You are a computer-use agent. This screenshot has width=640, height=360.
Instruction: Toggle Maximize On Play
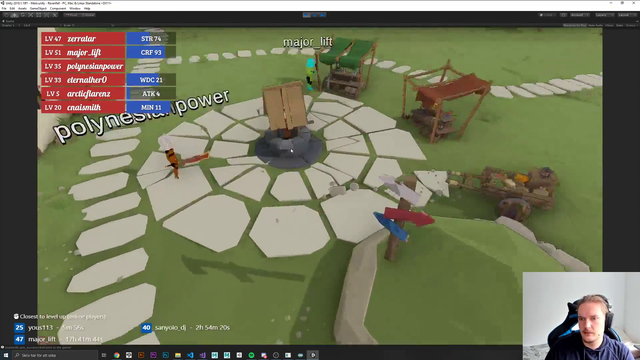pyautogui.click(x=575, y=25)
